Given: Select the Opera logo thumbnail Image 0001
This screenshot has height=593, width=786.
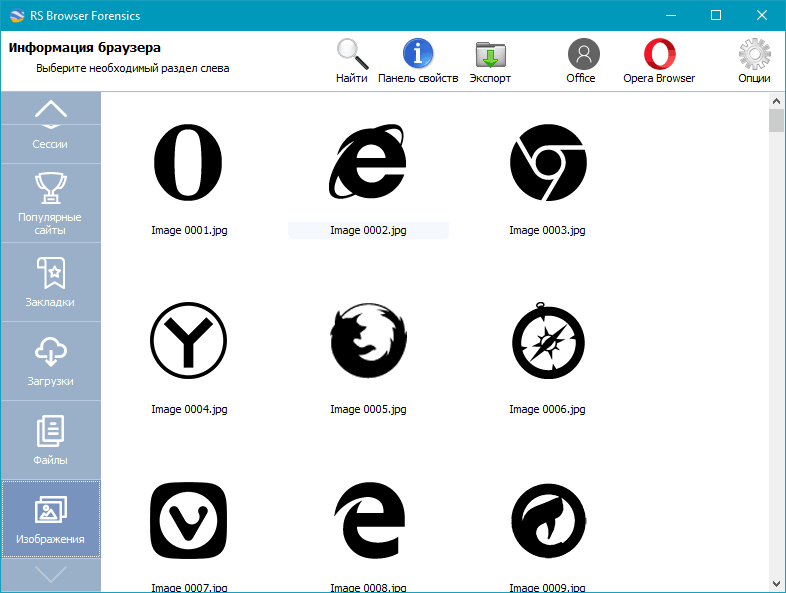Looking at the screenshot, I should pyautogui.click(x=188, y=162).
